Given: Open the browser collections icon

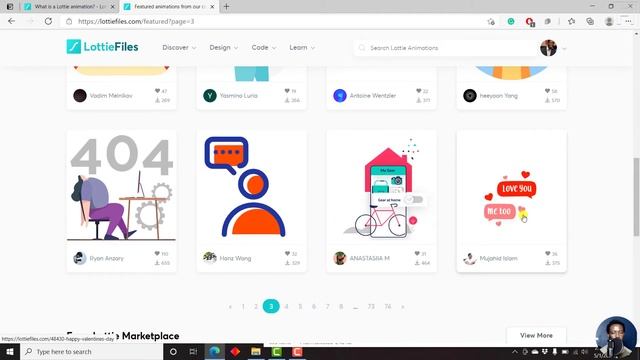Looking at the screenshot, I should tap(590, 22).
